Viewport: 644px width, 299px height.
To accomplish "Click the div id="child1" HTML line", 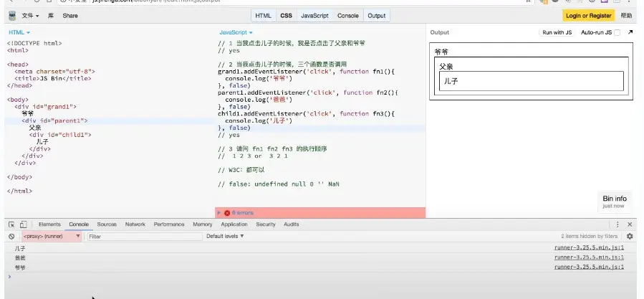I will click(60, 135).
